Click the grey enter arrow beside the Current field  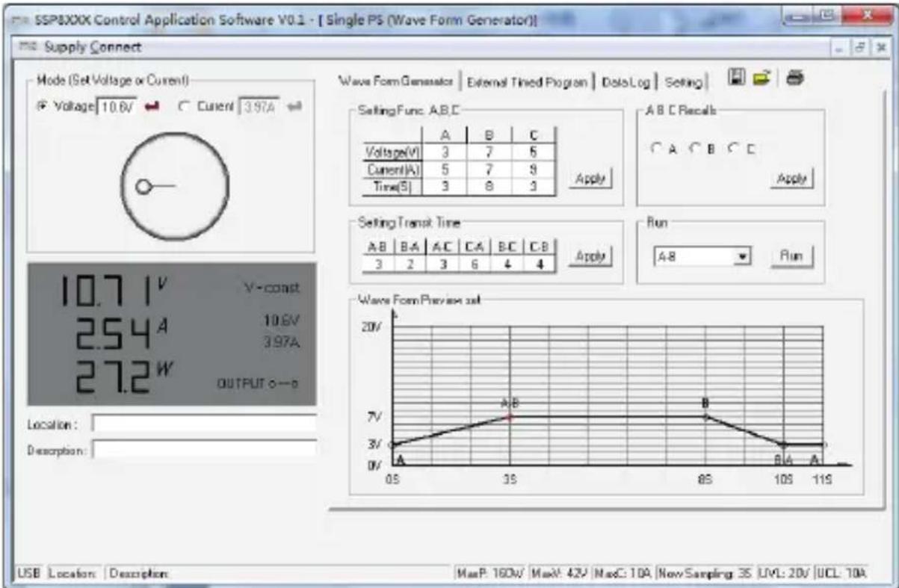(294, 108)
